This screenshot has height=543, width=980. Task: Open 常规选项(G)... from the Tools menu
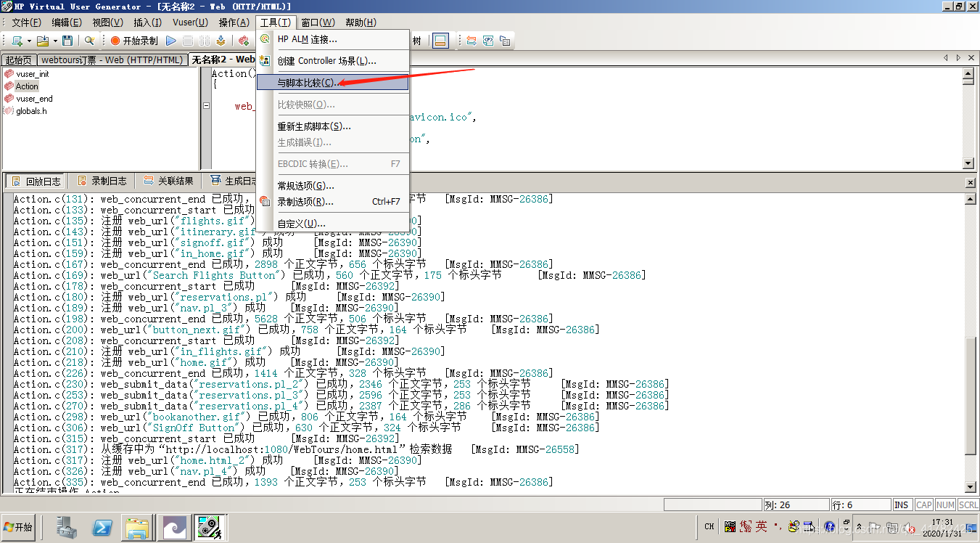pyautogui.click(x=333, y=186)
